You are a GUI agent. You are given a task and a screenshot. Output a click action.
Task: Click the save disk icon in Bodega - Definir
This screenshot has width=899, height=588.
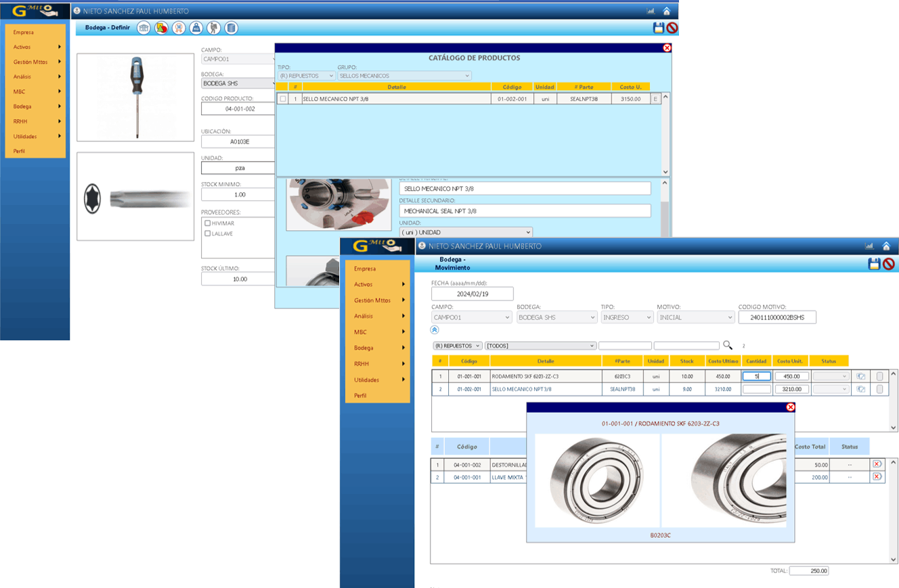click(x=658, y=28)
